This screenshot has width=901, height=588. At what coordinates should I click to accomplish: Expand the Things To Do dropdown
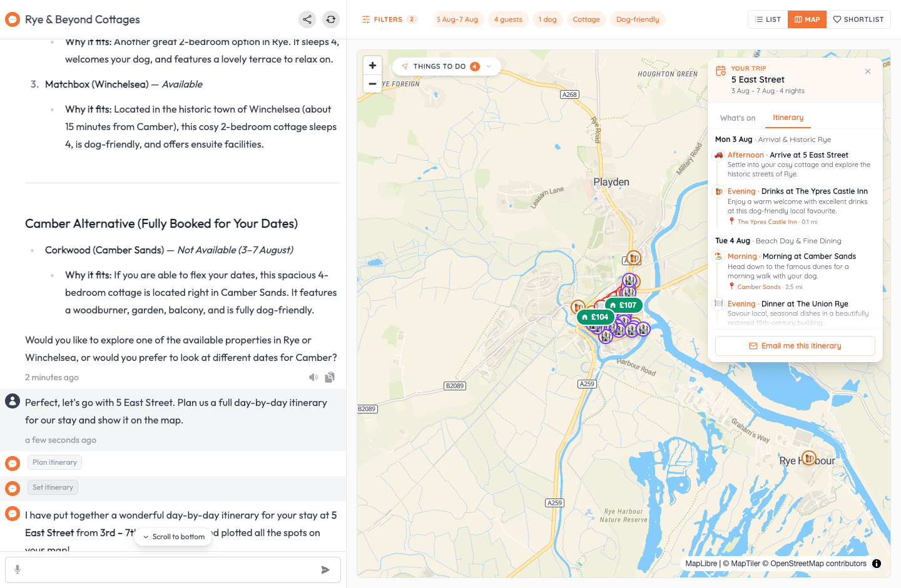tap(447, 66)
